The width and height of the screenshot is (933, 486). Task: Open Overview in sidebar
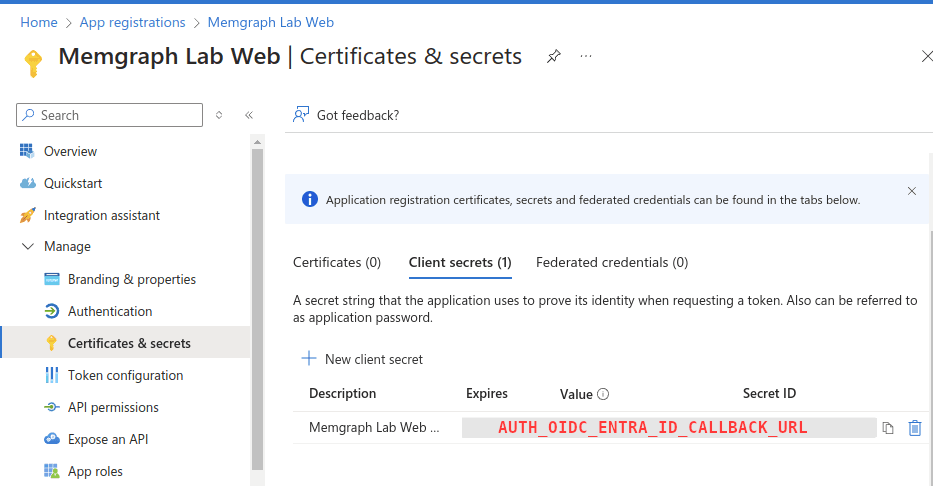[70, 151]
